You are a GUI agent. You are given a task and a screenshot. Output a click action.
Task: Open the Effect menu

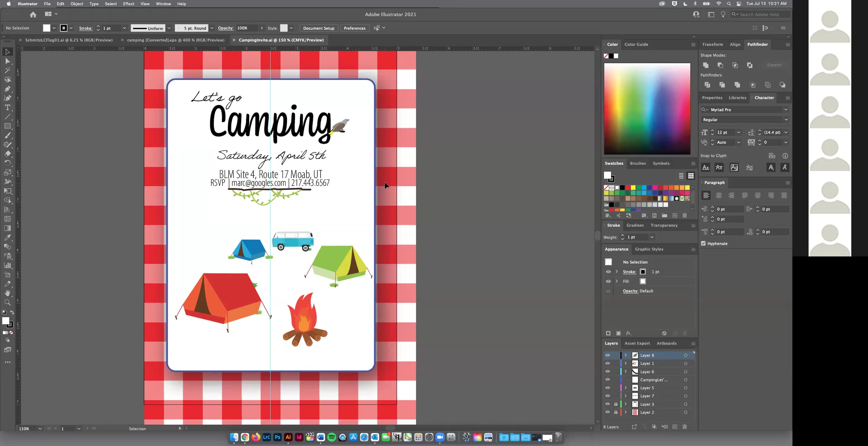(128, 4)
